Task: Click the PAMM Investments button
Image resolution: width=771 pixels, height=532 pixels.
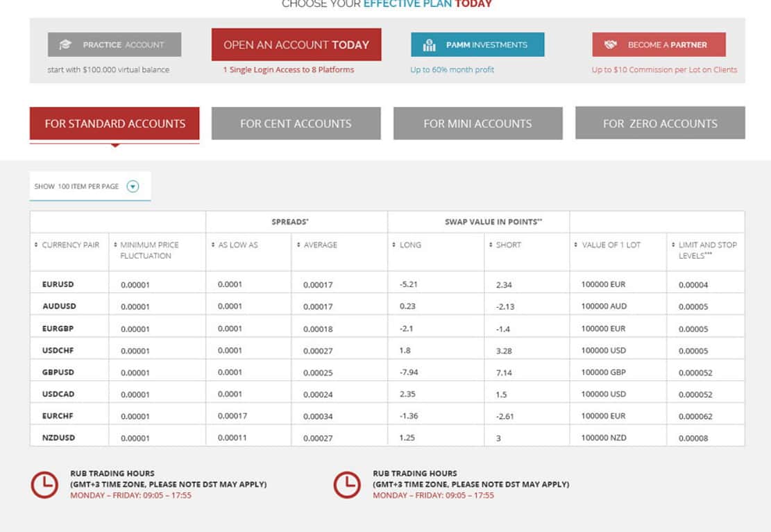Action: (x=477, y=45)
